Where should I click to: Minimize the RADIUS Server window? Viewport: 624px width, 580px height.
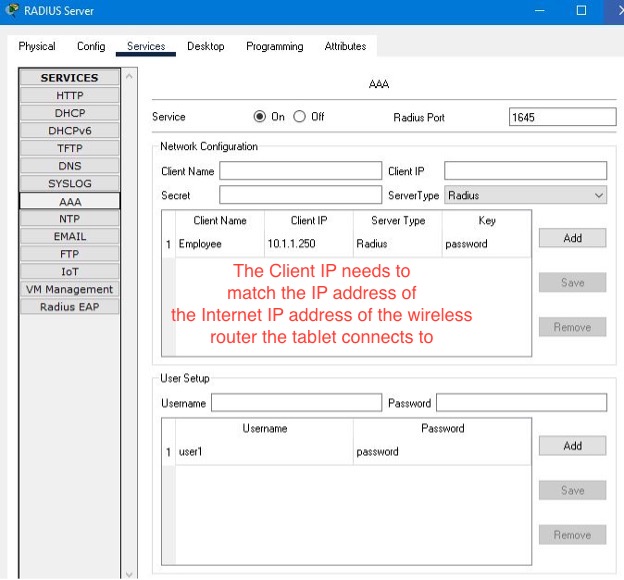(x=540, y=11)
